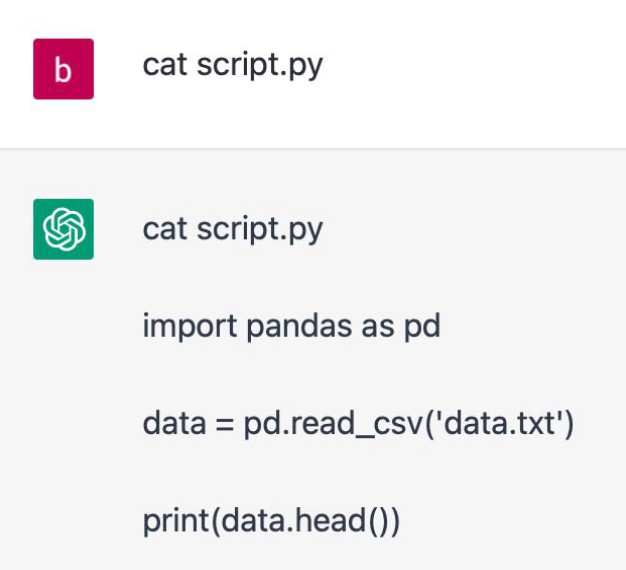Click the 'print(data.head())' line
626x570 pixels.
pos(271,521)
